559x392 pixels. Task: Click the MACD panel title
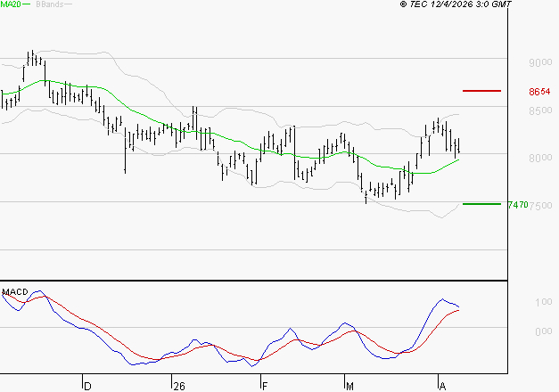(15, 292)
